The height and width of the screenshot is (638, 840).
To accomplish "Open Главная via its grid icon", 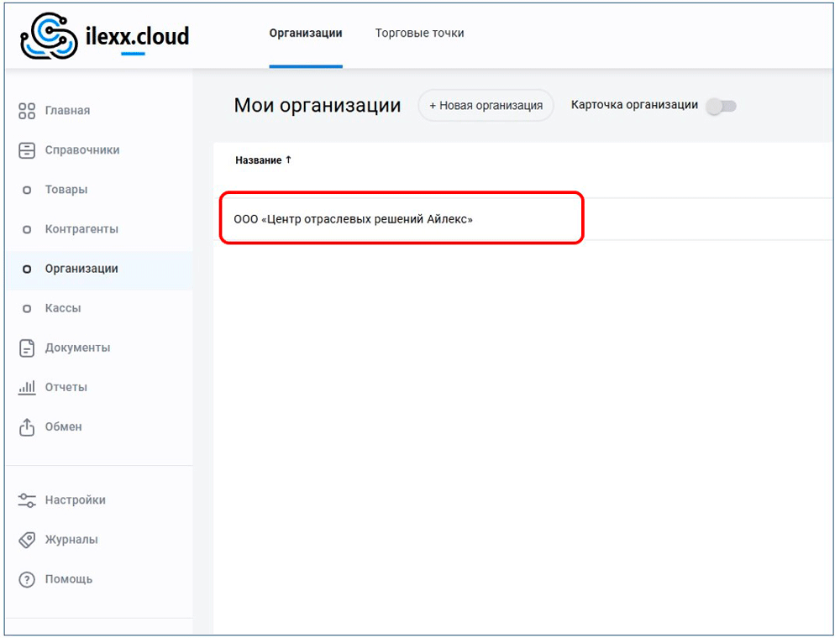I will point(27,111).
